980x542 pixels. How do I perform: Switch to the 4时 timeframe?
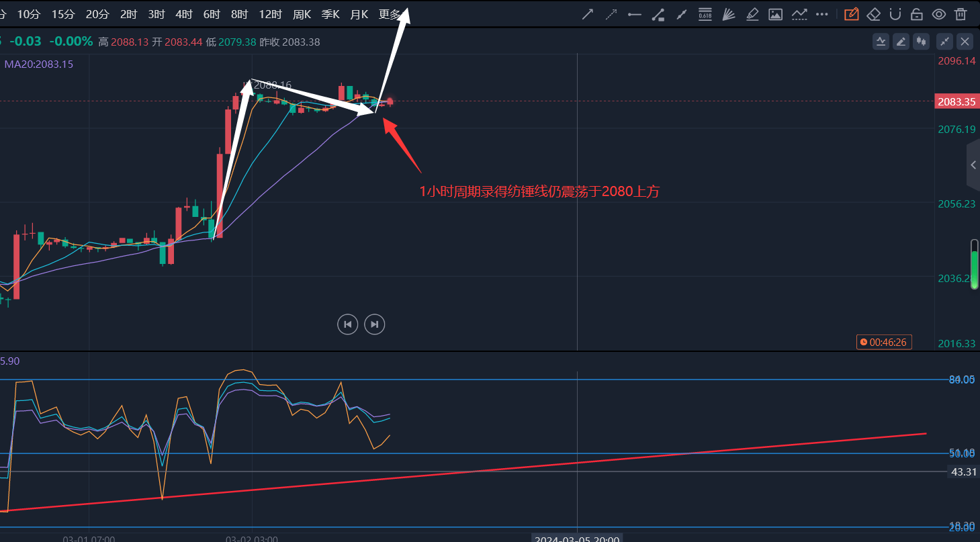(x=183, y=14)
